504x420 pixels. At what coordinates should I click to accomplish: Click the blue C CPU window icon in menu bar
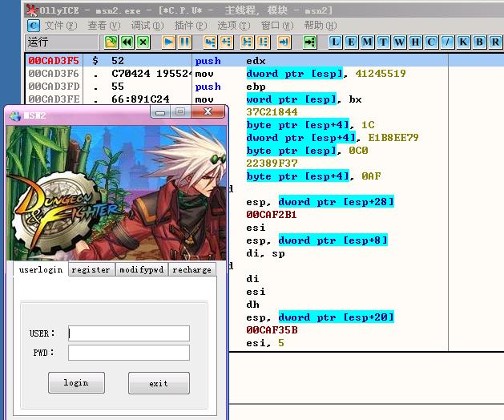pos(34,26)
